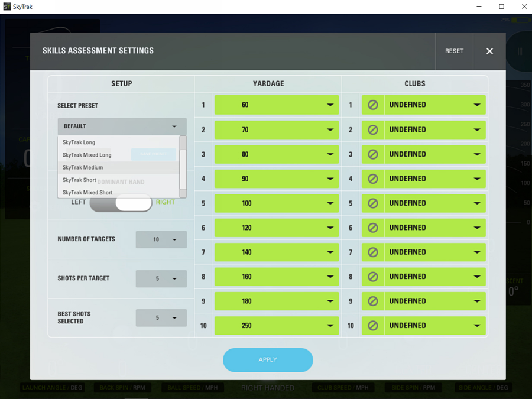The height and width of the screenshot is (399, 532).
Task: Open the club 2 UNDEFINED dropdown
Action: pyautogui.click(x=435, y=129)
